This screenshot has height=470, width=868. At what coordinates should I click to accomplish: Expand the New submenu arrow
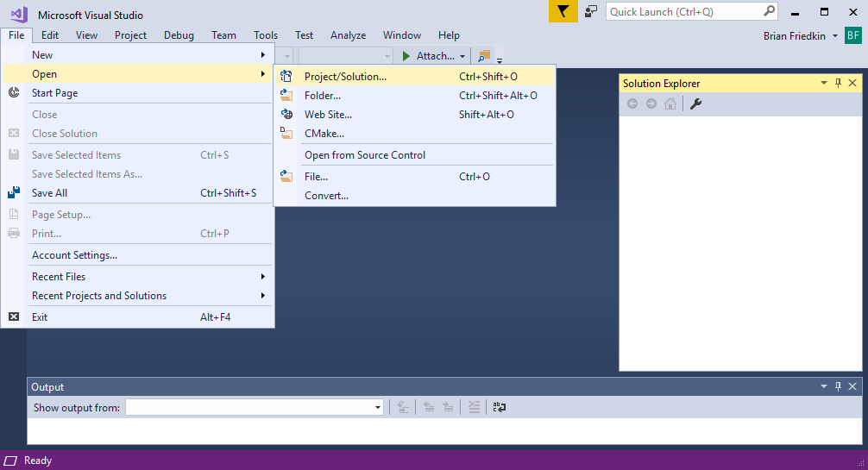coord(263,55)
